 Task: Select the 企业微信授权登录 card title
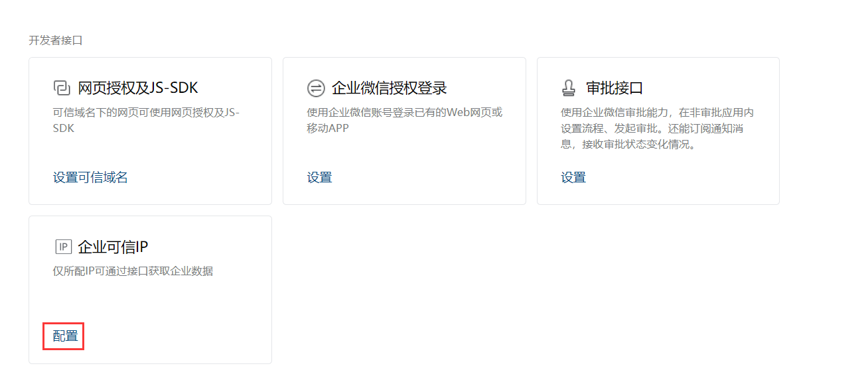389,88
